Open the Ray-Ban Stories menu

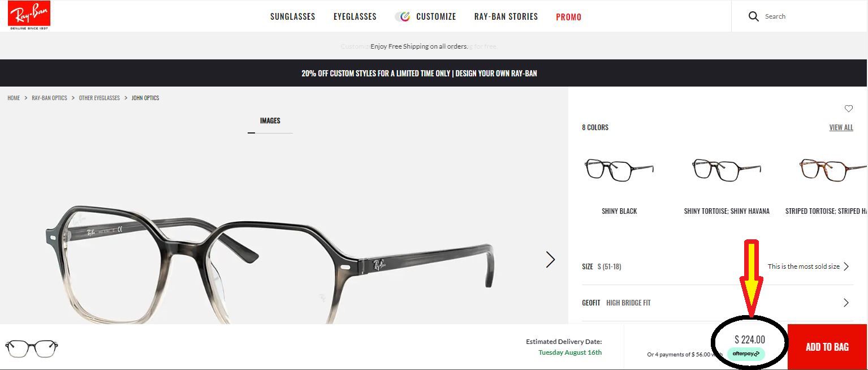pyautogui.click(x=506, y=16)
